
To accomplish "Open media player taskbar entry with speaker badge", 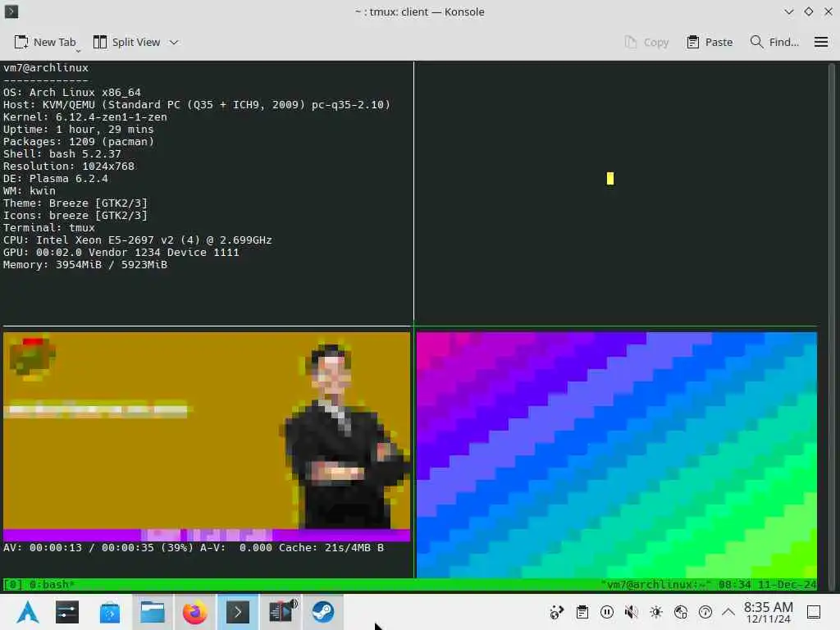I will click(282, 612).
